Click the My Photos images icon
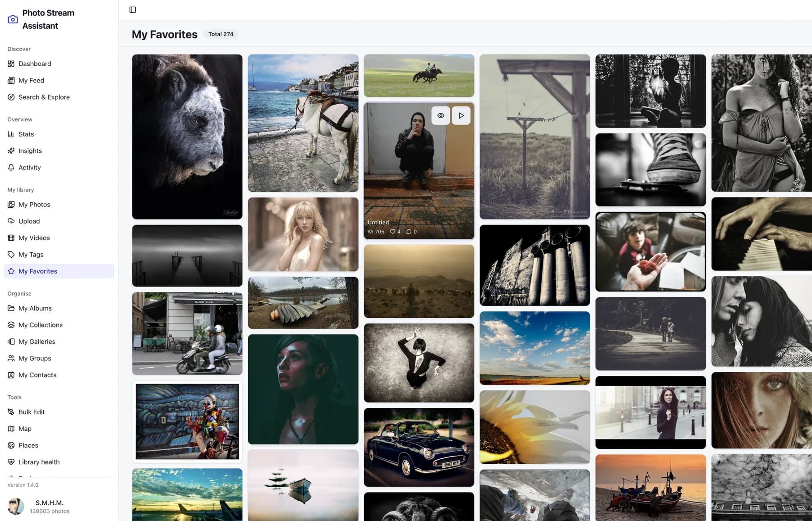The height and width of the screenshot is (521, 812). click(x=11, y=204)
